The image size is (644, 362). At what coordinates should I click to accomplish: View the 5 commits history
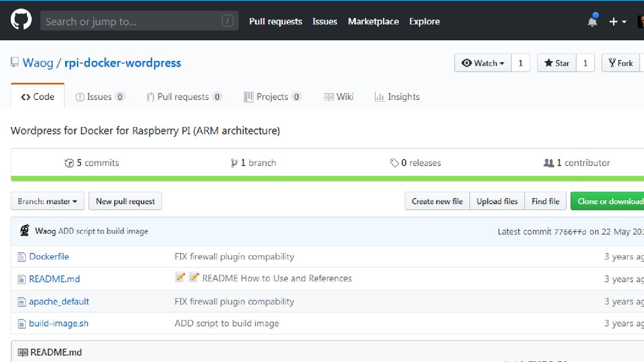[x=92, y=163]
